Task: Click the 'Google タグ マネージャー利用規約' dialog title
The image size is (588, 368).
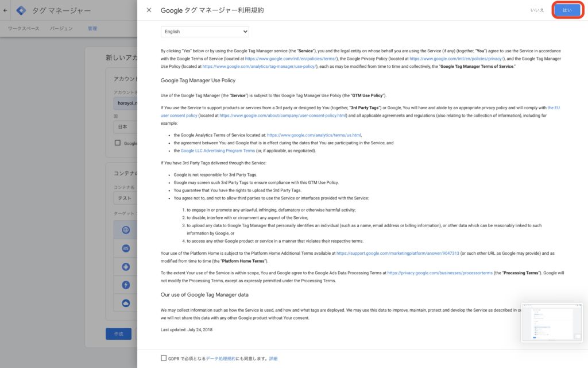Action: [x=212, y=10]
